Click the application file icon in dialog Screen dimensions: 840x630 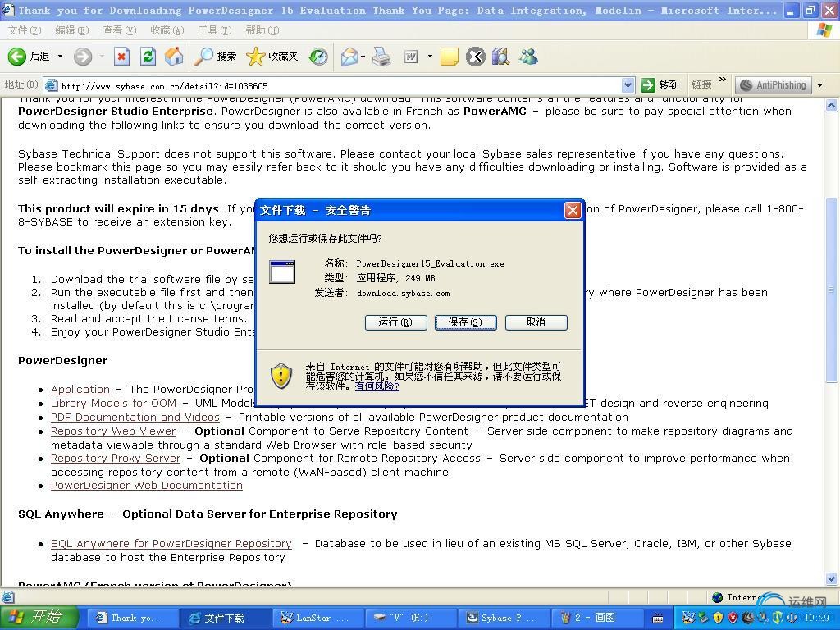[x=282, y=272]
